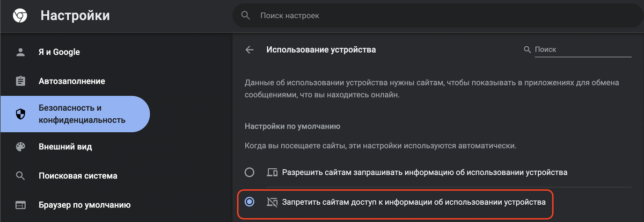Go to Безопасность и конфиденциальность section

click(75, 114)
